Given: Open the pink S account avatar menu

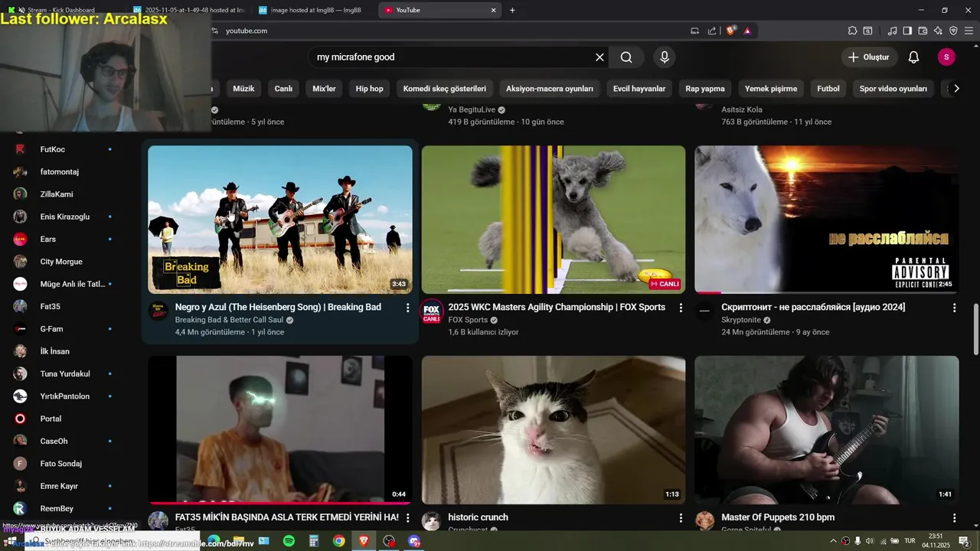Looking at the screenshot, I should tap(946, 57).
